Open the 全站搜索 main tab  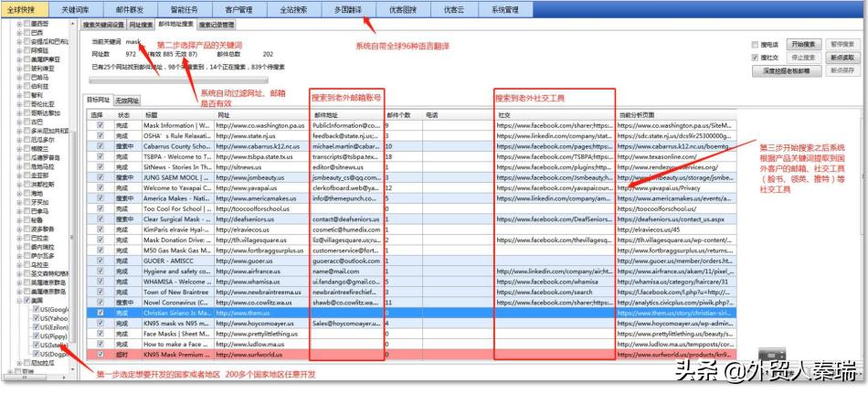point(293,9)
